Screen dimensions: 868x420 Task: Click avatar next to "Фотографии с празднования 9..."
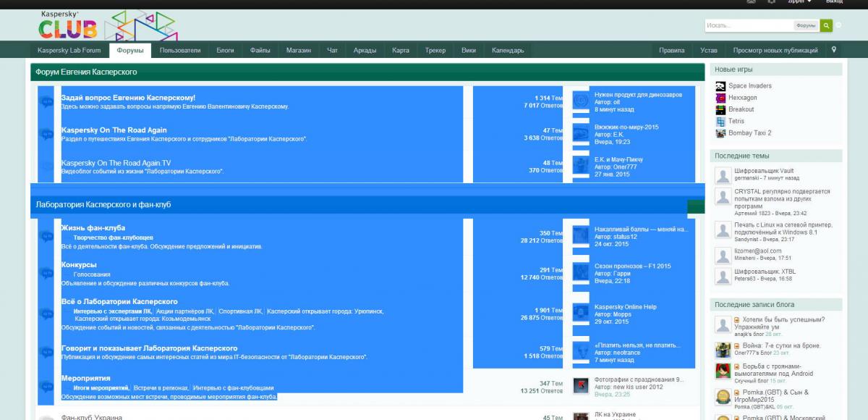pyautogui.click(x=580, y=385)
